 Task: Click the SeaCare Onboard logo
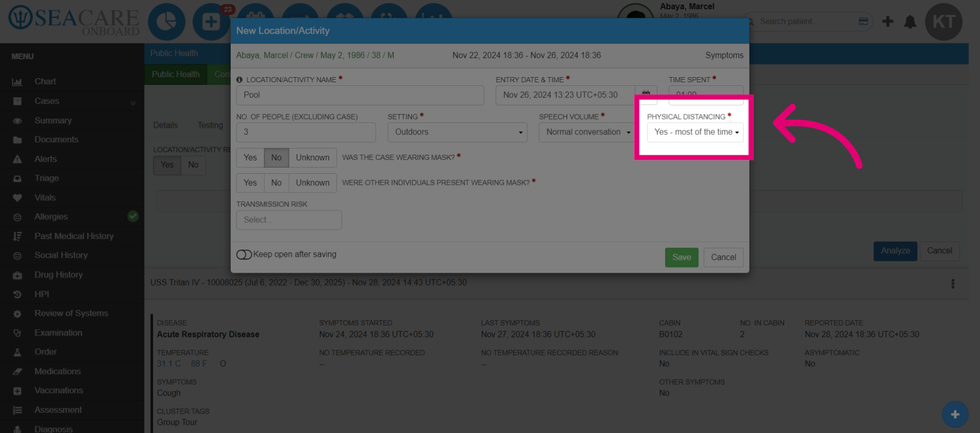74,21
